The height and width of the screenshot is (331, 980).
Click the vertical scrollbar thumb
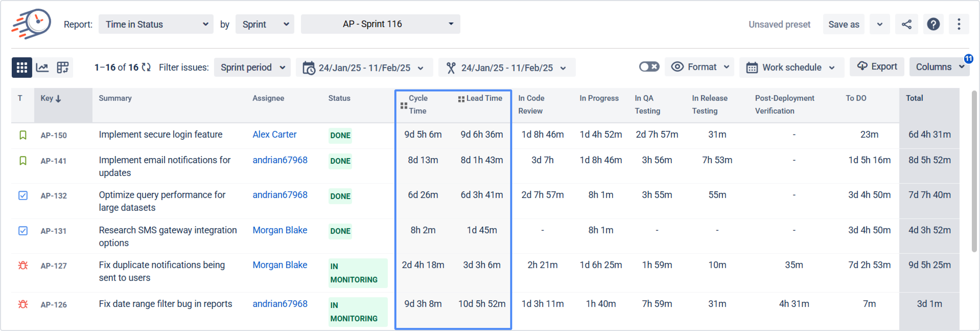pyautogui.click(x=974, y=171)
